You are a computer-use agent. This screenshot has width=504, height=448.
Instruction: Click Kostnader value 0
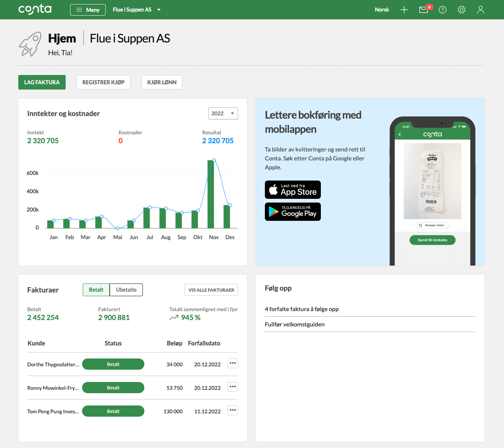click(x=120, y=141)
